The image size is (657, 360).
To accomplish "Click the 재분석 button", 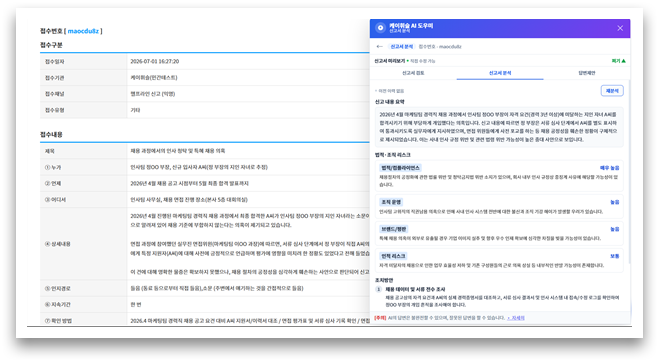I will (612, 91).
